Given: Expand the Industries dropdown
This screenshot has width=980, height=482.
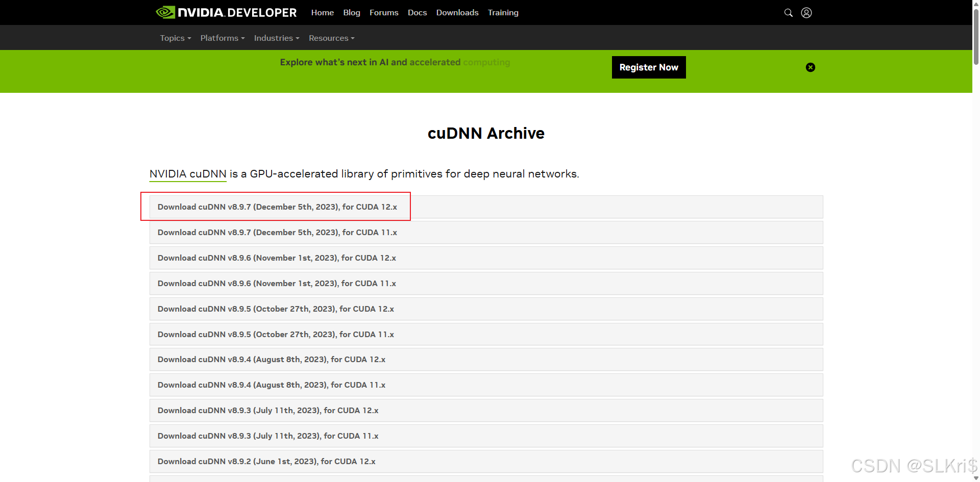Looking at the screenshot, I should pyautogui.click(x=277, y=38).
